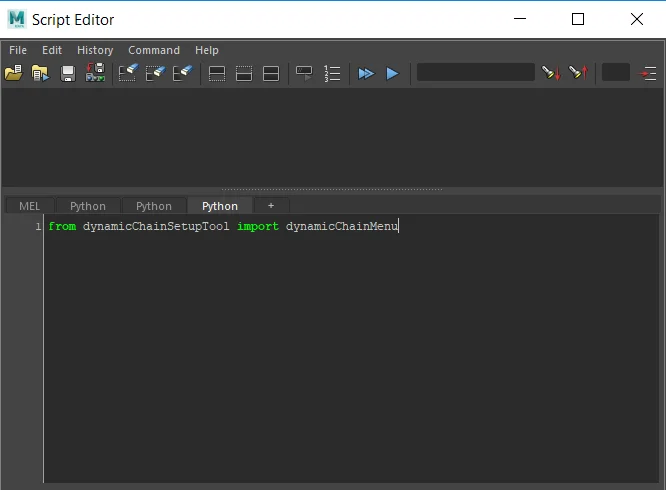Show the input-only pane layout icon
Screen dimensions: 666x490
(x=244, y=73)
